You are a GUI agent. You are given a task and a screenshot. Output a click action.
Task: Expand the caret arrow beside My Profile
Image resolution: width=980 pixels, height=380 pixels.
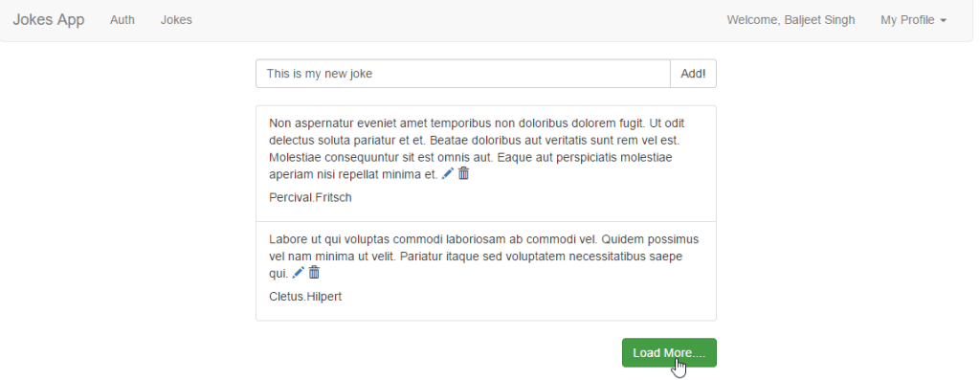point(943,21)
